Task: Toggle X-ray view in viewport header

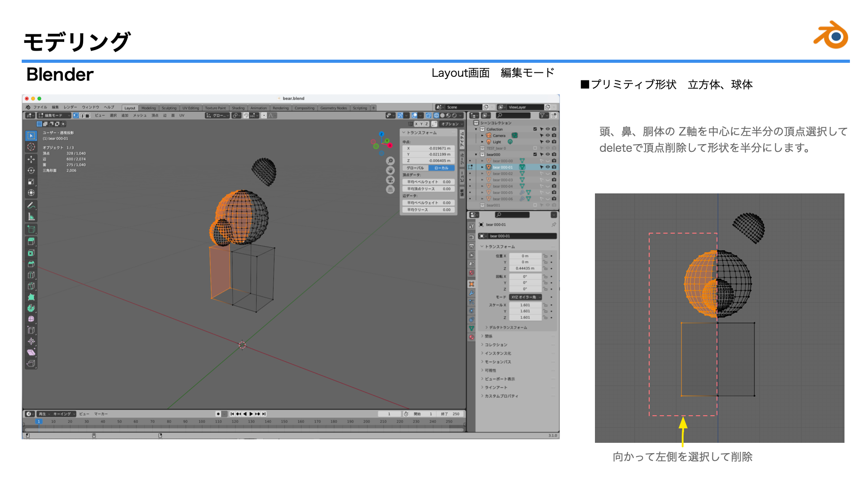Action: (x=428, y=115)
